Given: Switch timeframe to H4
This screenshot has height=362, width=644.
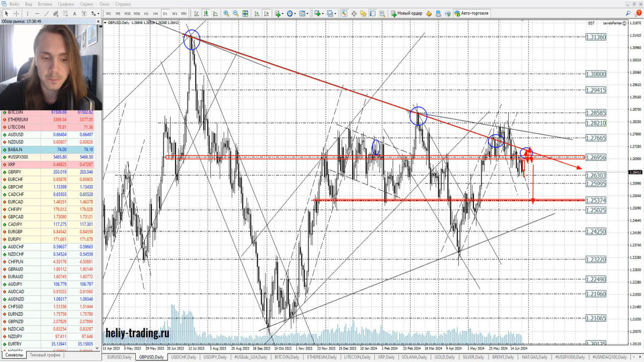Looking at the screenshot, I should pyautogui.click(x=155, y=13).
